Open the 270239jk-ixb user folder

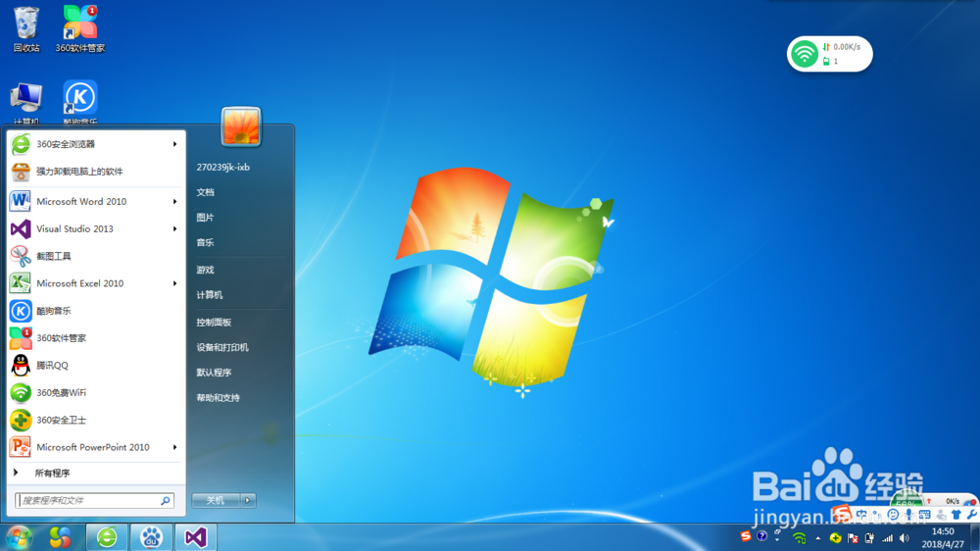(223, 167)
